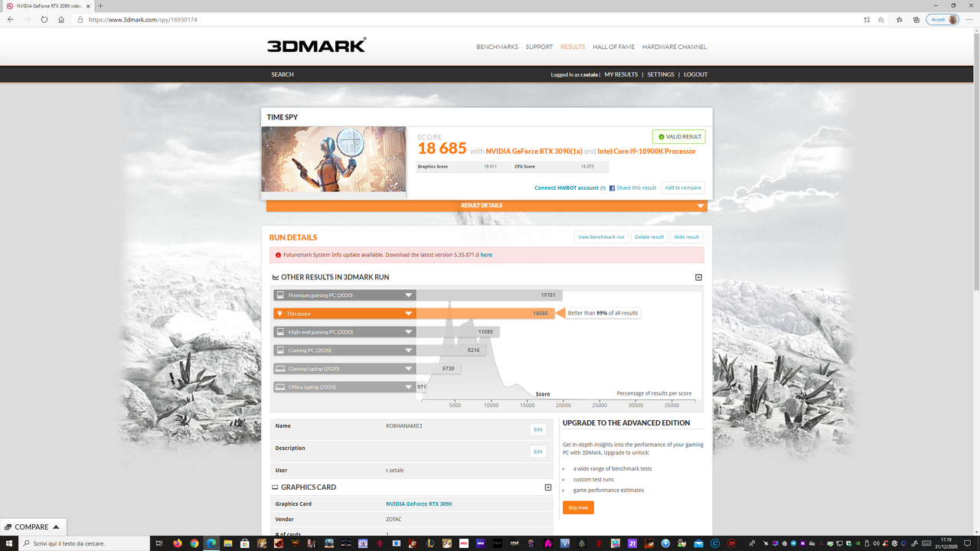
Task: Open the Other Results panel collapse icon
Action: pyautogui.click(x=697, y=277)
